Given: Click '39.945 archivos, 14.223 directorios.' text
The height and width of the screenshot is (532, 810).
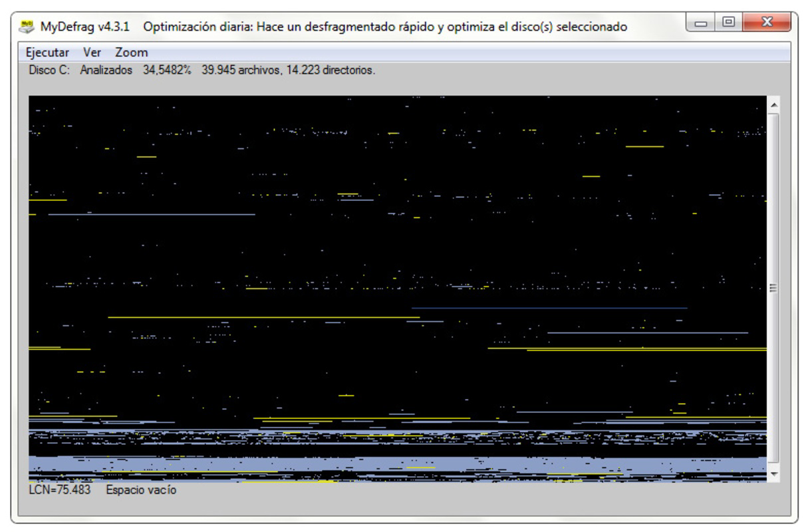Looking at the screenshot, I should tap(288, 70).
